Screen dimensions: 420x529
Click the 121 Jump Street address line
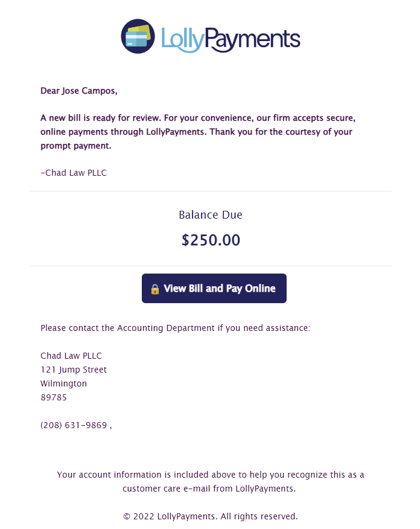coord(74,370)
